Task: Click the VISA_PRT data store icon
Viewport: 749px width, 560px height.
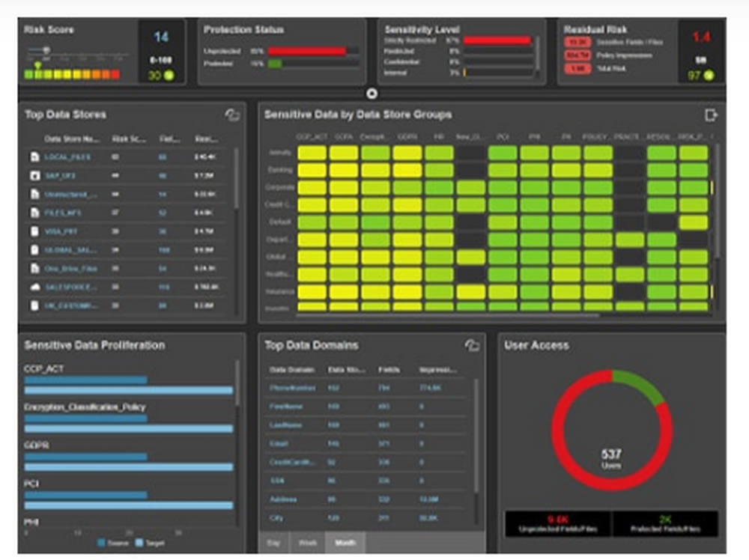Action: click(35, 231)
